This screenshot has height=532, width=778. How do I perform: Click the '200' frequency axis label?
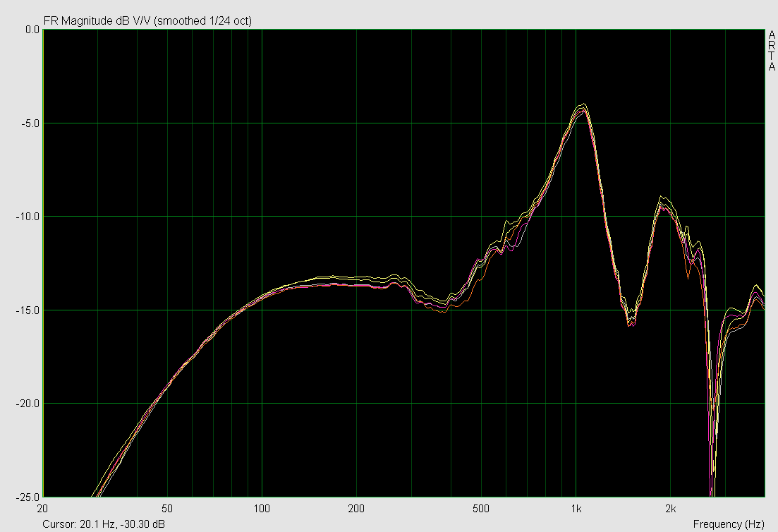pyautogui.click(x=355, y=509)
